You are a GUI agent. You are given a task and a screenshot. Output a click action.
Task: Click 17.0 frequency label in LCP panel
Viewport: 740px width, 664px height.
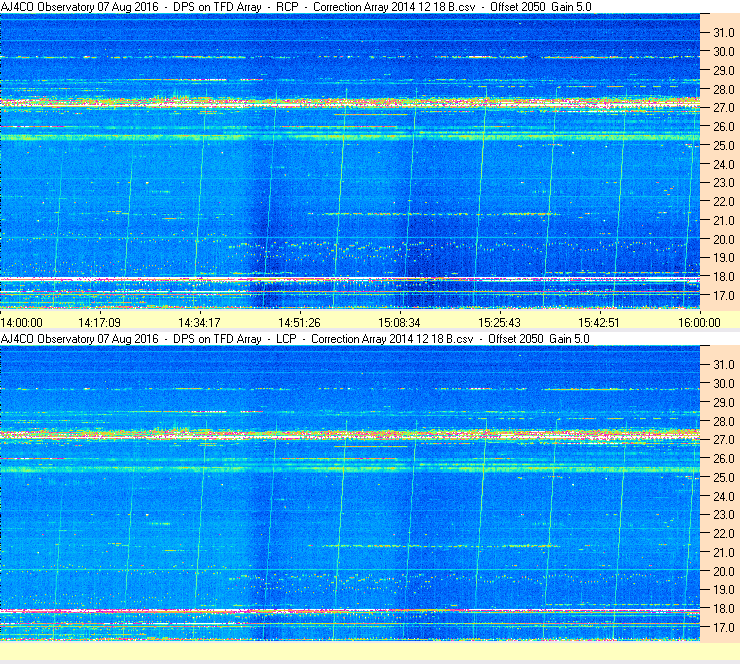723,627
